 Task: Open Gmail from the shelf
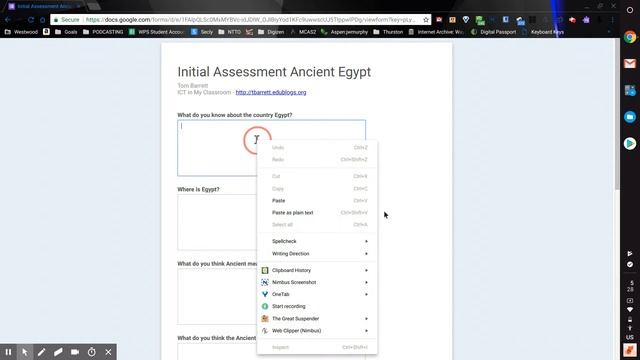[630, 64]
